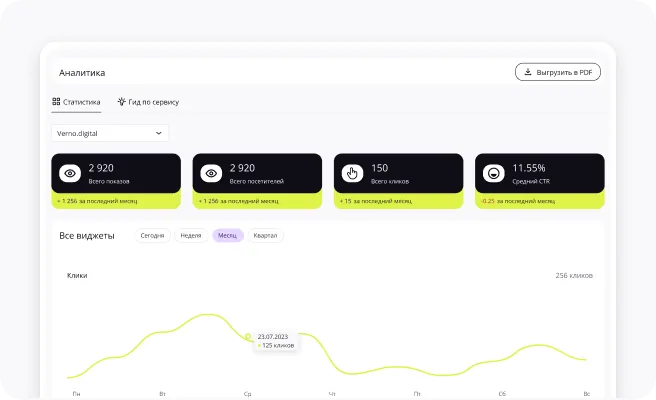Click the grid icon next to Статистика
The height and width of the screenshot is (400, 656).
coord(56,101)
